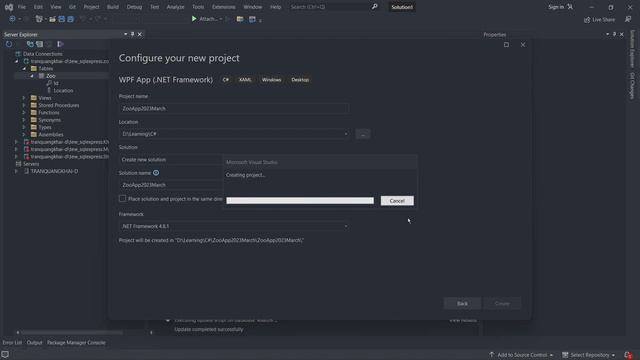
Task: Expand the Stored Procedures folder
Action: point(24,105)
